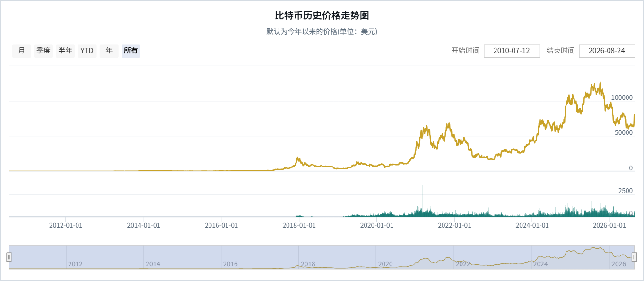The width and height of the screenshot is (644, 281).
Task: Click the 2016-01-01 x-axis label
Action: tap(221, 225)
